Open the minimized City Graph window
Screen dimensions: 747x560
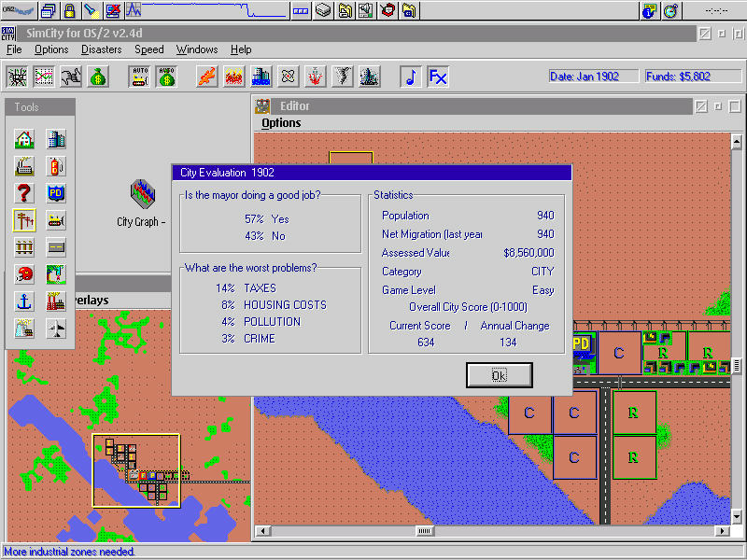point(142,196)
